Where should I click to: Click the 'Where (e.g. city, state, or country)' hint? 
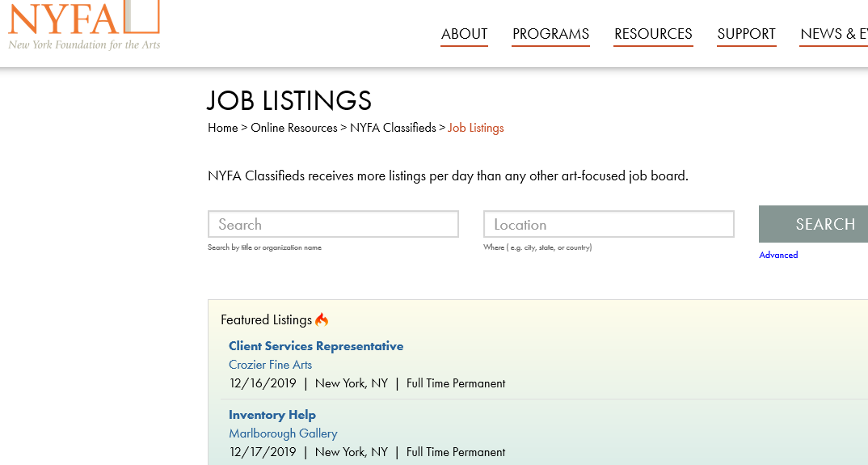click(x=537, y=247)
